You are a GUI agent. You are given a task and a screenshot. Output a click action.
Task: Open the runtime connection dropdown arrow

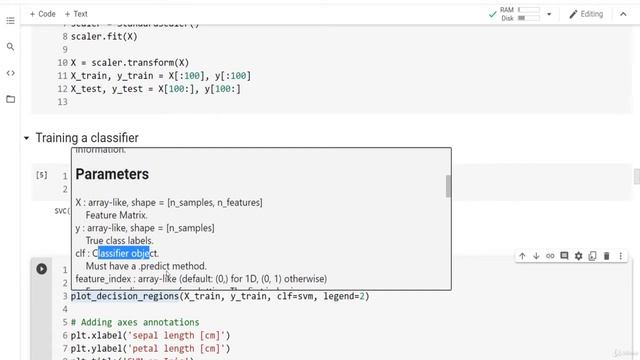pyautogui.click(x=549, y=14)
